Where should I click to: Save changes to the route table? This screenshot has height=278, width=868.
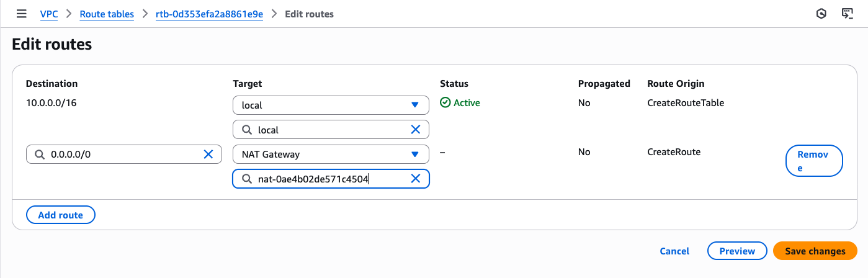(815, 251)
